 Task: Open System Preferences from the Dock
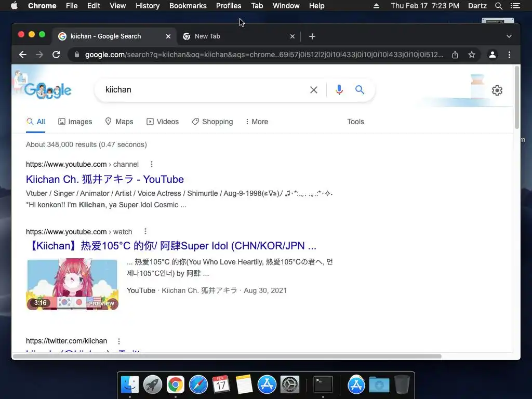(x=290, y=385)
